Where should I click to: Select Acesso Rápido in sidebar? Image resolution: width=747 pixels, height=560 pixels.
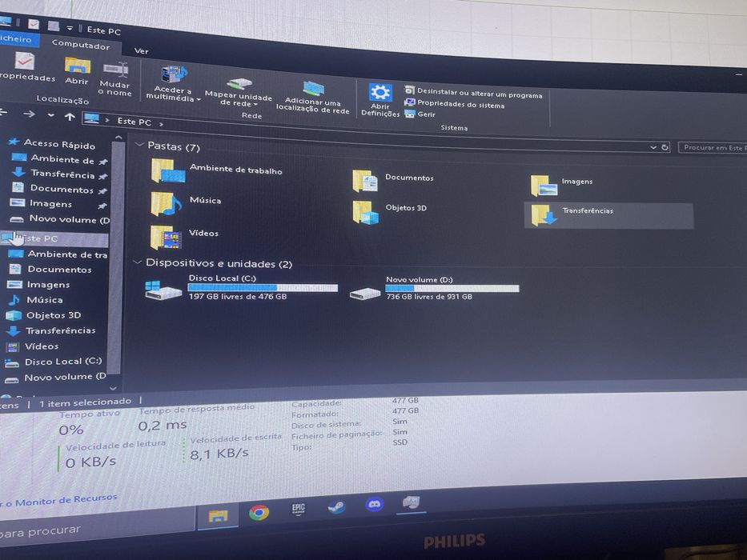coord(52,143)
